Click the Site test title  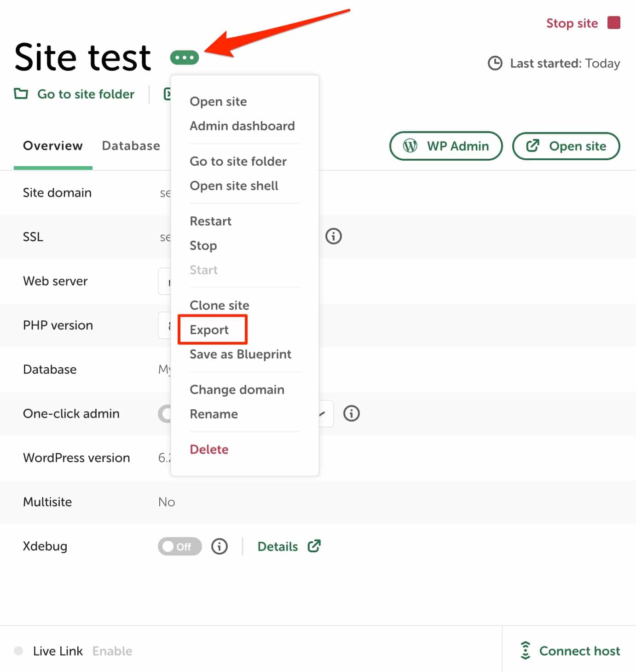pyautogui.click(x=82, y=57)
